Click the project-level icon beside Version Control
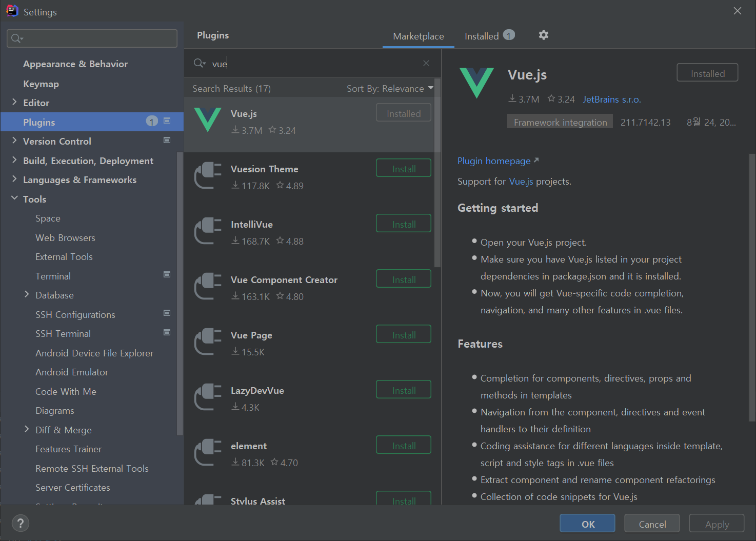756x541 pixels. (x=167, y=140)
